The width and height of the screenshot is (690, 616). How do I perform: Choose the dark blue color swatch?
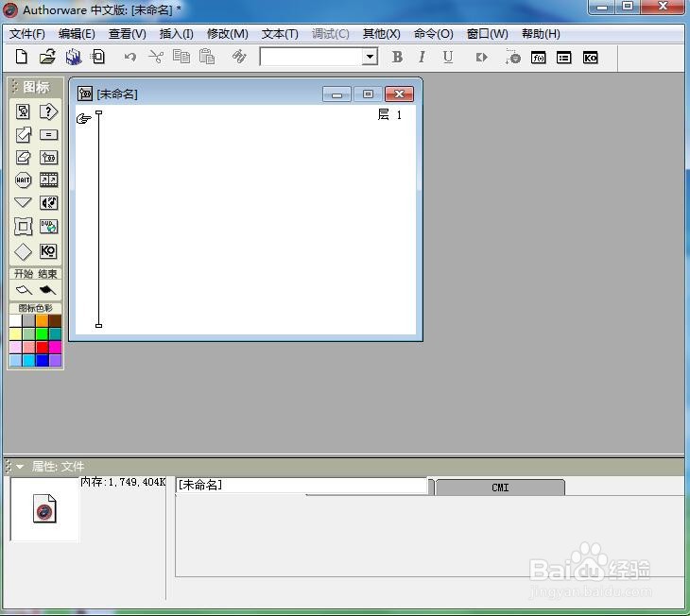click(42, 361)
